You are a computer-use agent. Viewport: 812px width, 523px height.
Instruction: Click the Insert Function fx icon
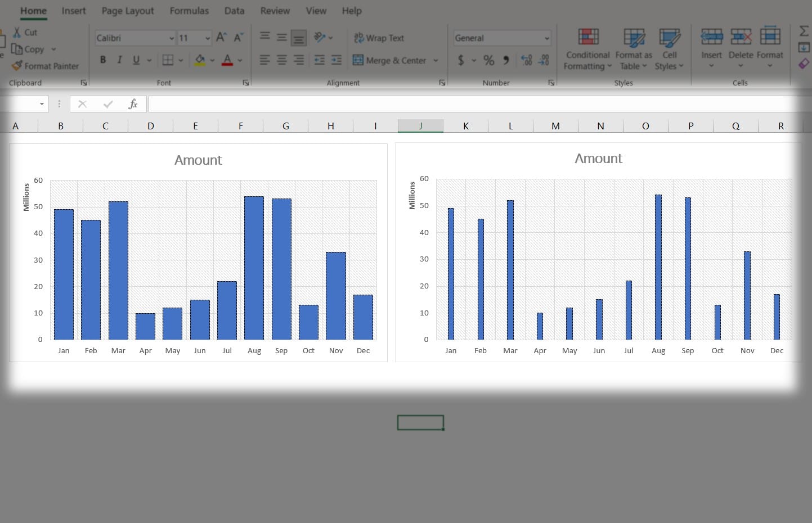133,104
